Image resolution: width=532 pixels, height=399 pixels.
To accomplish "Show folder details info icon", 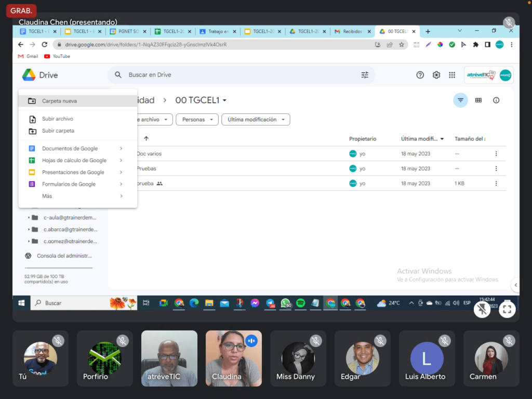I will click(496, 100).
